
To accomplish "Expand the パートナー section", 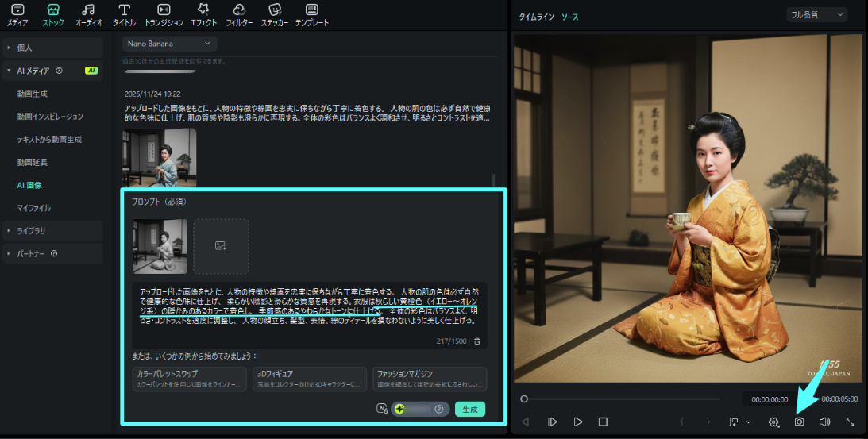I will (52, 253).
